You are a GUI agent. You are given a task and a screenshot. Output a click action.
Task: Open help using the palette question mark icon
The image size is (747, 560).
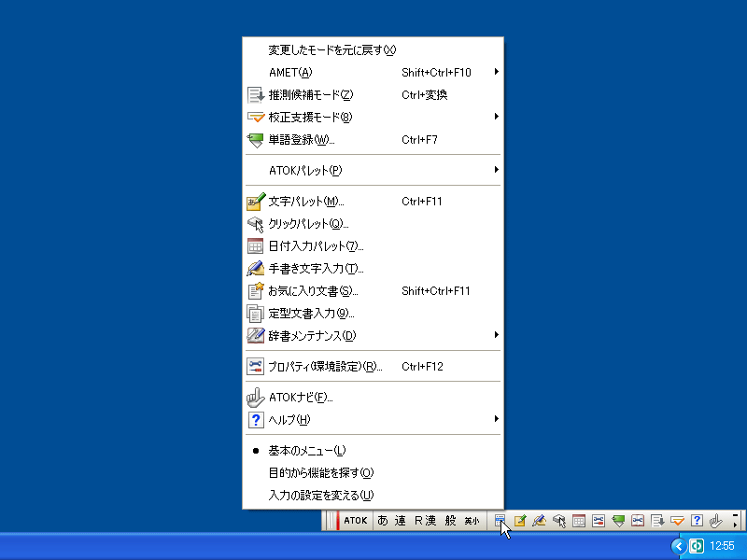697,521
